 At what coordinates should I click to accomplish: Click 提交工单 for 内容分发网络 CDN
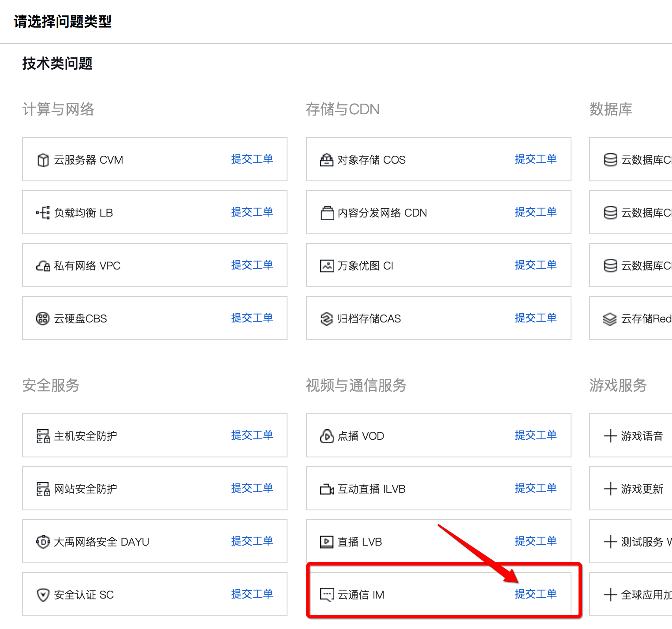(x=535, y=212)
